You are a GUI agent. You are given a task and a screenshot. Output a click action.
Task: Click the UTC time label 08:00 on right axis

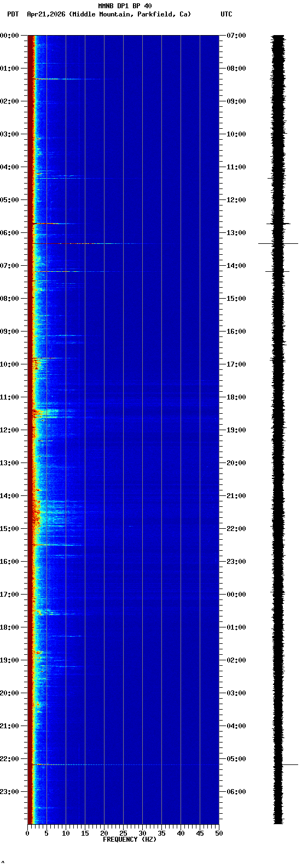point(236,68)
